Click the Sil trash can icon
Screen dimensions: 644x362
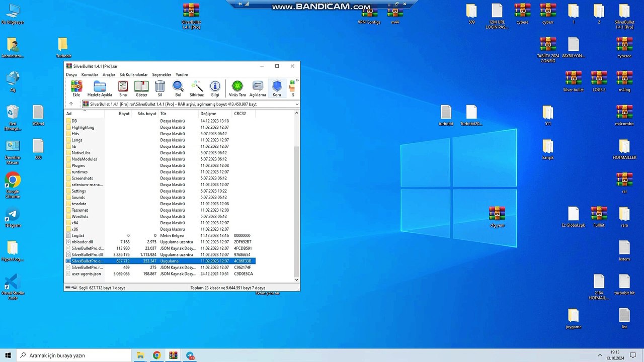tap(160, 86)
